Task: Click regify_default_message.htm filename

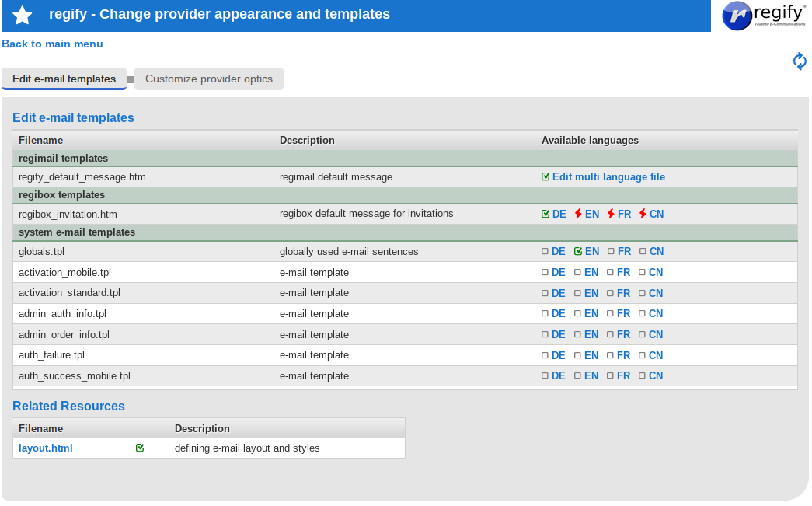Action: pyautogui.click(x=82, y=176)
